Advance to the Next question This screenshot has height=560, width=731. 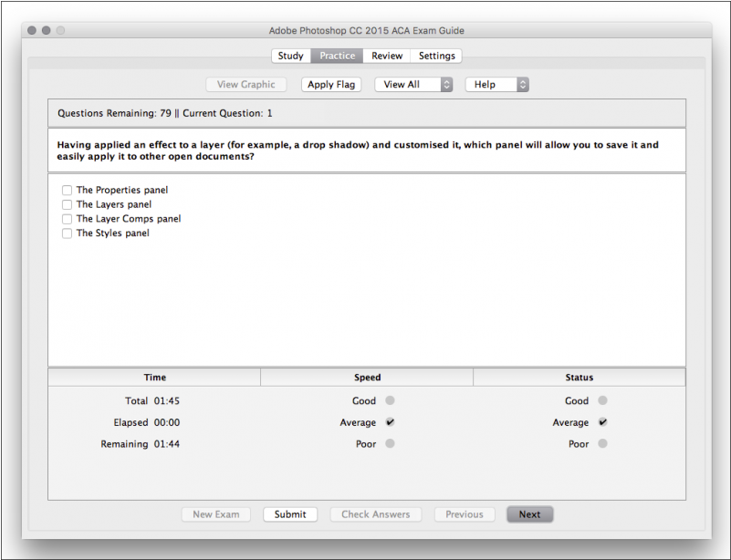tap(529, 514)
